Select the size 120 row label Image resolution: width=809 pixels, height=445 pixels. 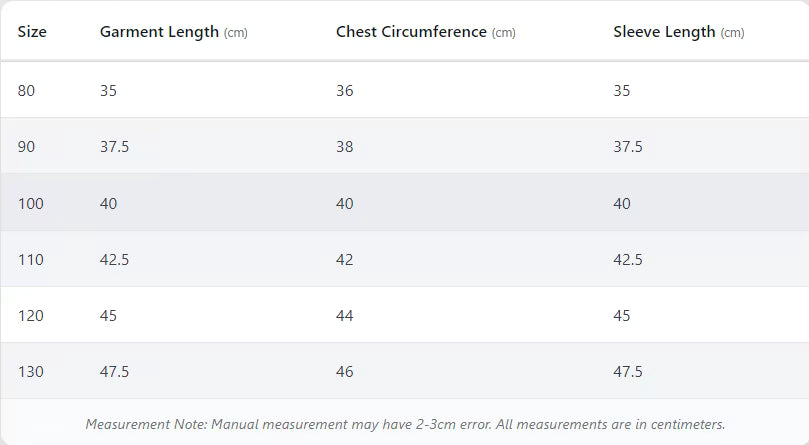30,315
